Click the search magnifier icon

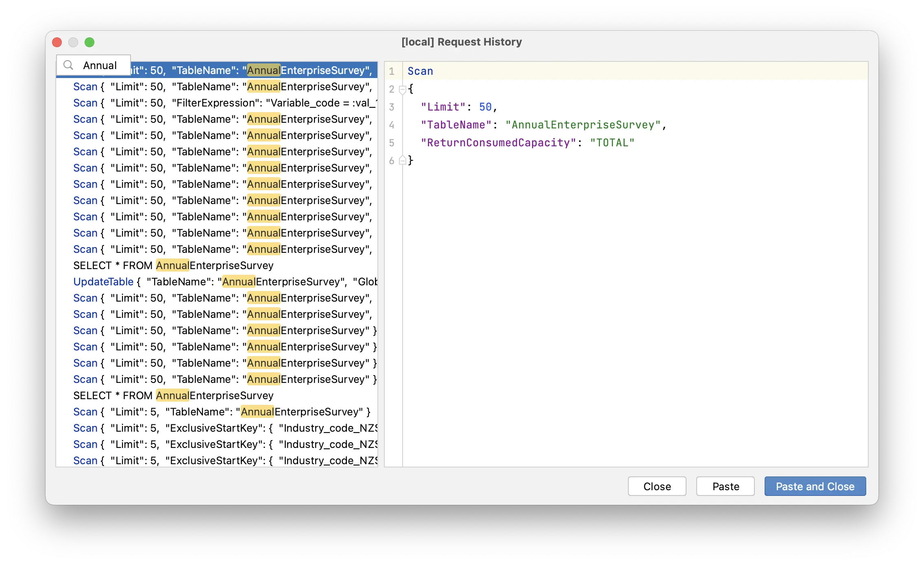68,65
